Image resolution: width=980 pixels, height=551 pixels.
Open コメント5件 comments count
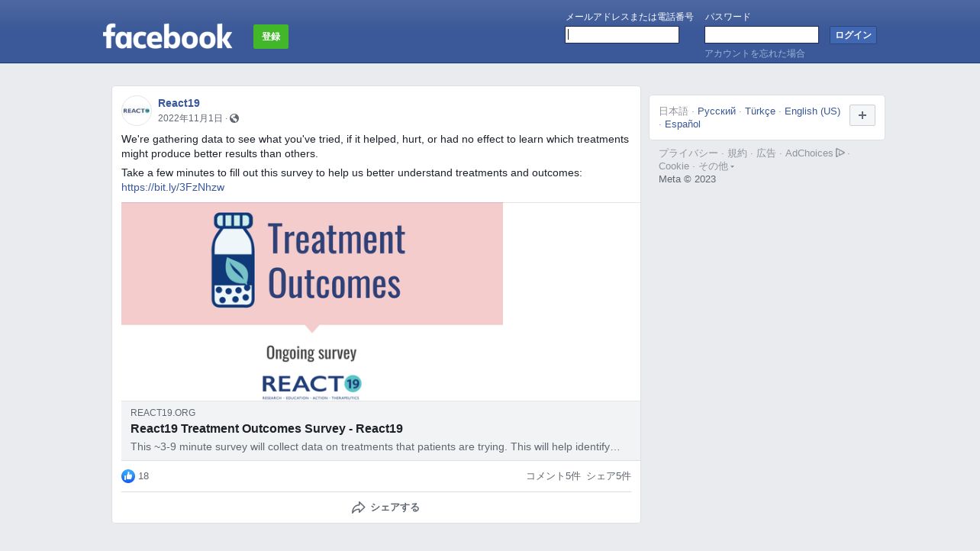pos(553,476)
